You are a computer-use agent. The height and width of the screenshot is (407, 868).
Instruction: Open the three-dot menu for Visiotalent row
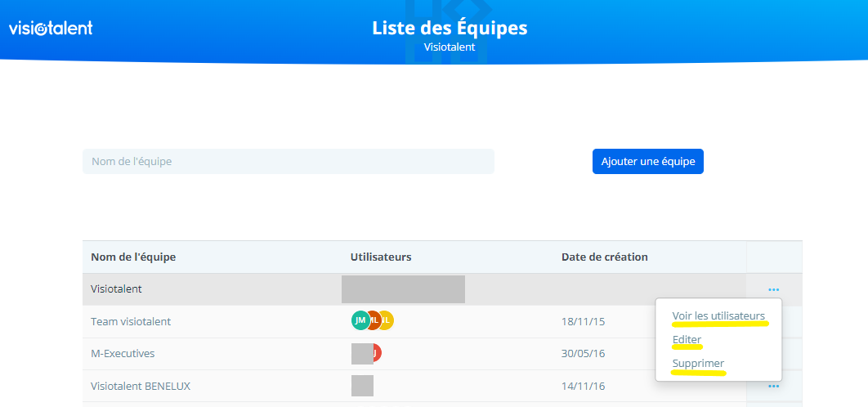[773, 289]
